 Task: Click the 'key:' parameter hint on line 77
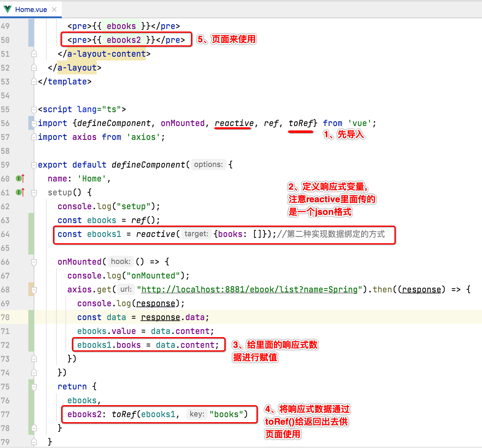point(197,414)
